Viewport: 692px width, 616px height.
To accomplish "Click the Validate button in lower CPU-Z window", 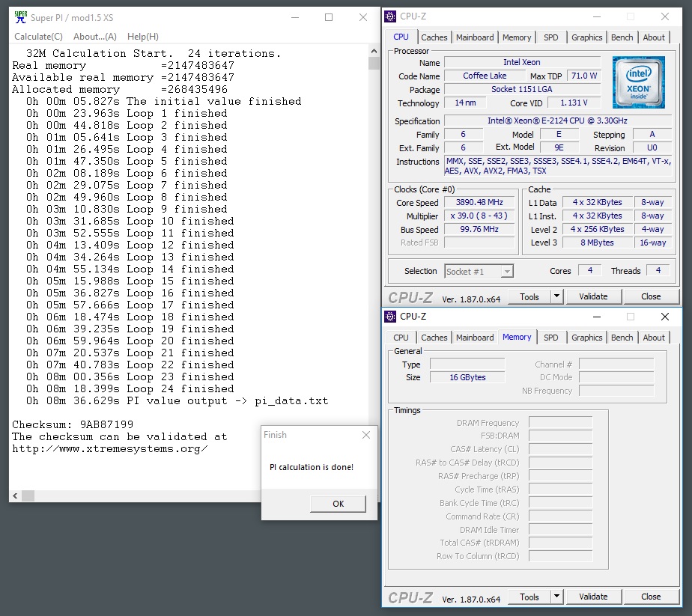I will [x=593, y=597].
